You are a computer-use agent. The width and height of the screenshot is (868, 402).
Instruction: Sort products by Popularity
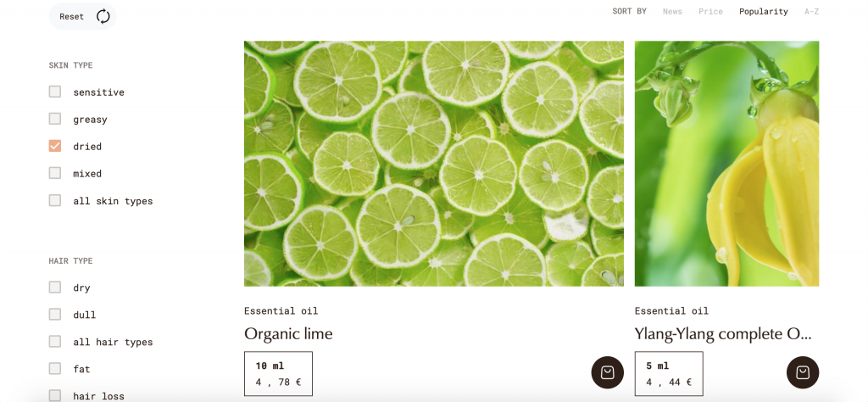coord(764,12)
